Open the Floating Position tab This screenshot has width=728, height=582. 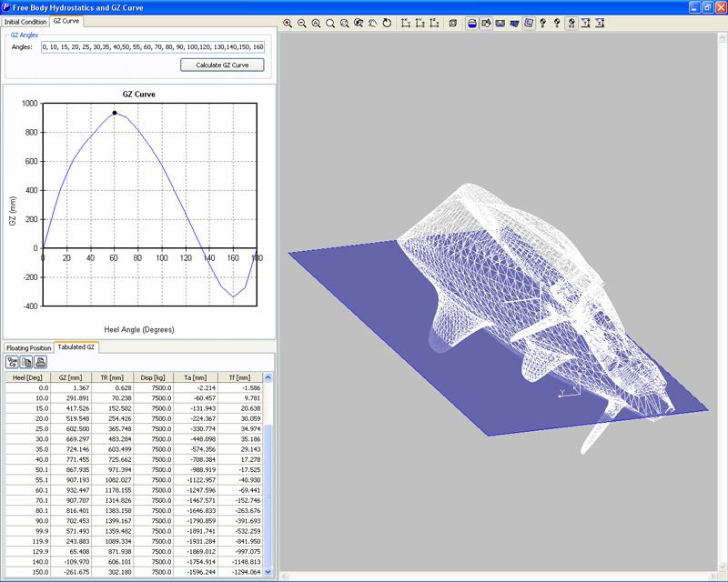pyautogui.click(x=28, y=347)
